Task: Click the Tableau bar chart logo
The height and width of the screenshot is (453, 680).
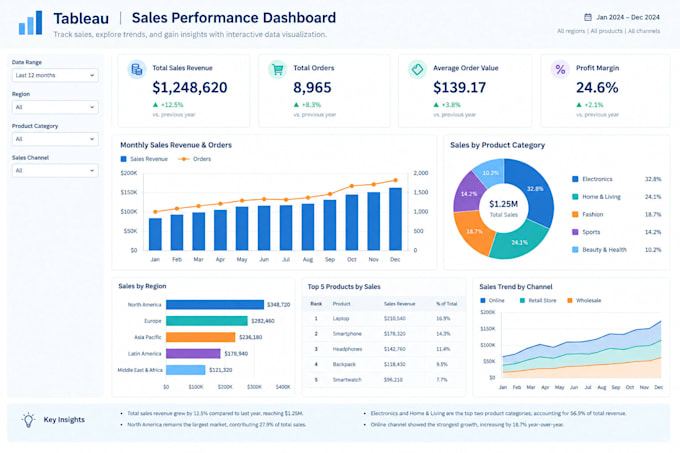Action: click(x=30, y=23)
